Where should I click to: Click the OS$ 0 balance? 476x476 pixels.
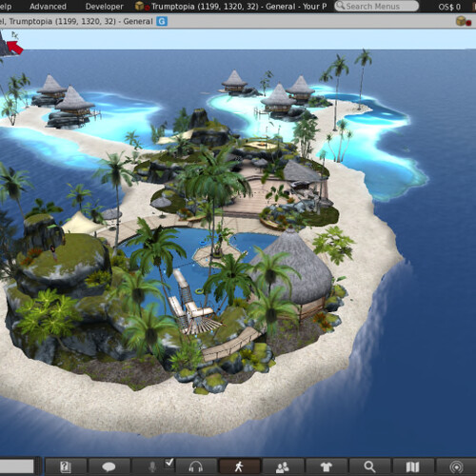click(x=449, y=7)
